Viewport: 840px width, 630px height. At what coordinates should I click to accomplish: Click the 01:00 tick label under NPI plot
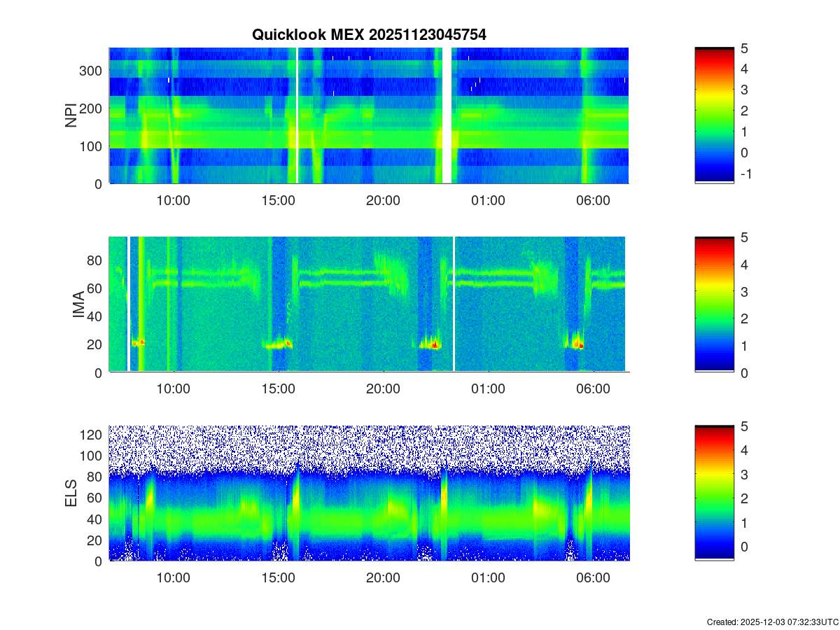[488, 200]
